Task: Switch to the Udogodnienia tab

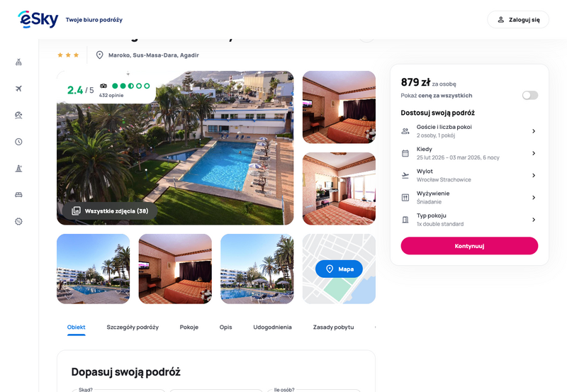Action: [x=272, y=327]
